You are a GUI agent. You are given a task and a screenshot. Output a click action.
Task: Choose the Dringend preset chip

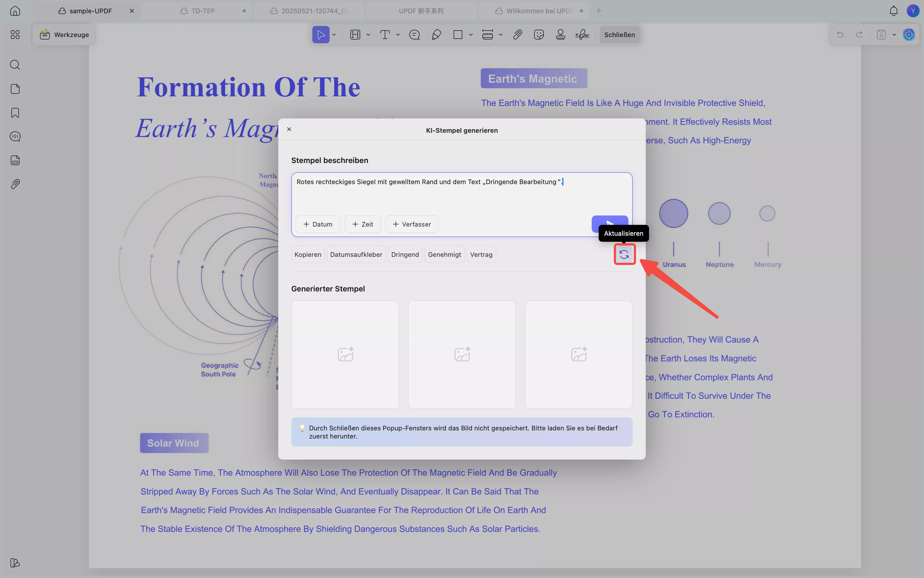coord(405,255)
